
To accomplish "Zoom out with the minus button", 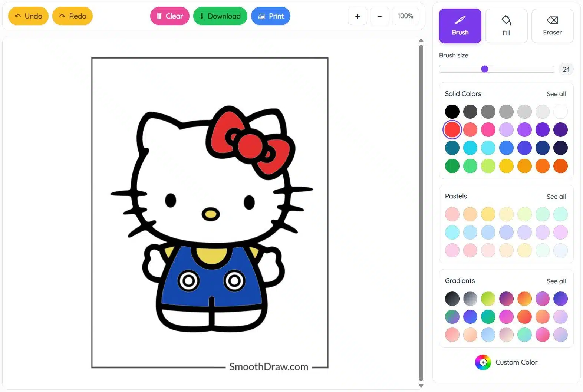I will (x=379, y=16).
